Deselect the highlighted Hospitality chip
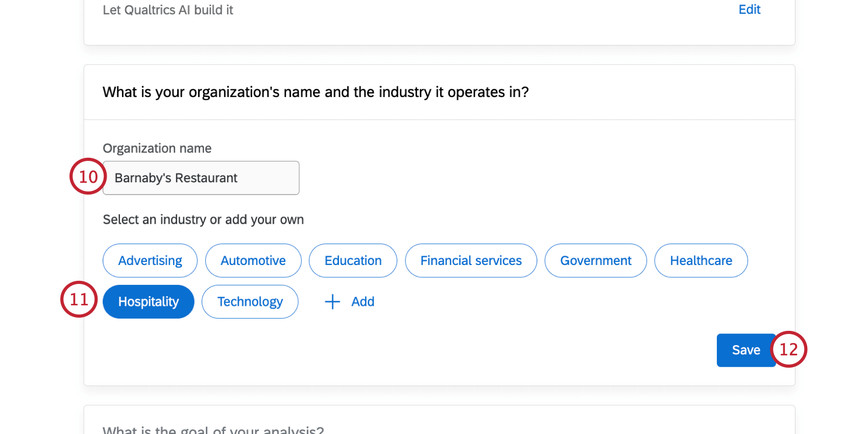The height and width of the screenshot is (434, 868). point(149,302)
